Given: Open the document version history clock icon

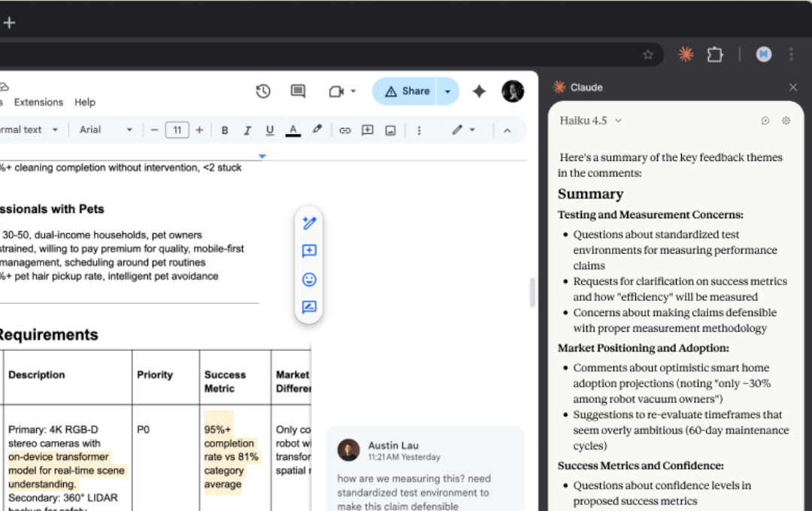Looking at the screenshot, I should (x=263, y=91).
